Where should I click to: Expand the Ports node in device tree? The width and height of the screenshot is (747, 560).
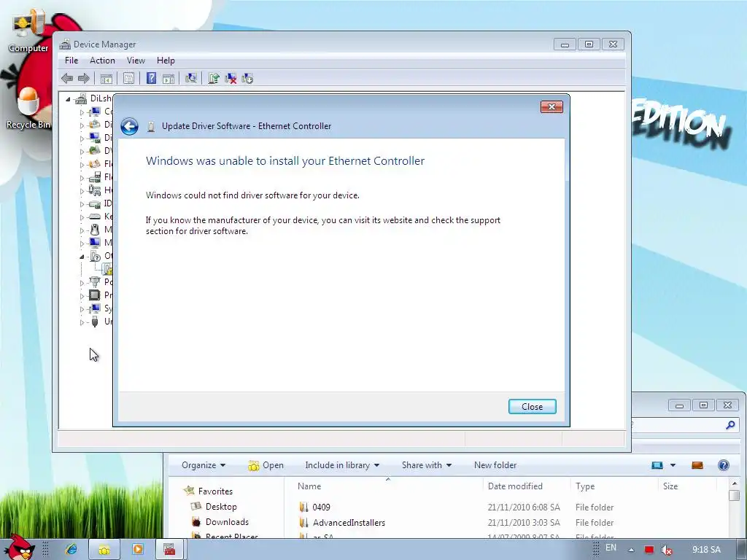coord(82,283)
